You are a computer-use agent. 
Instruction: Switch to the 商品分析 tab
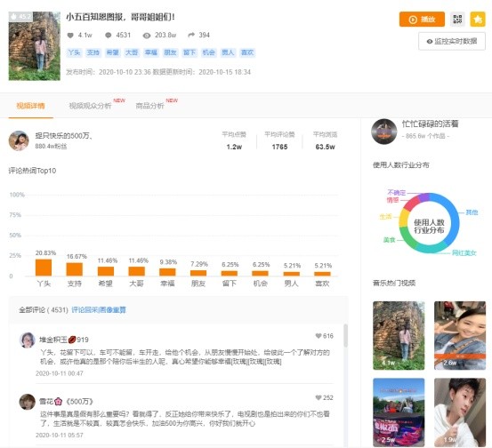click(149, 106)
